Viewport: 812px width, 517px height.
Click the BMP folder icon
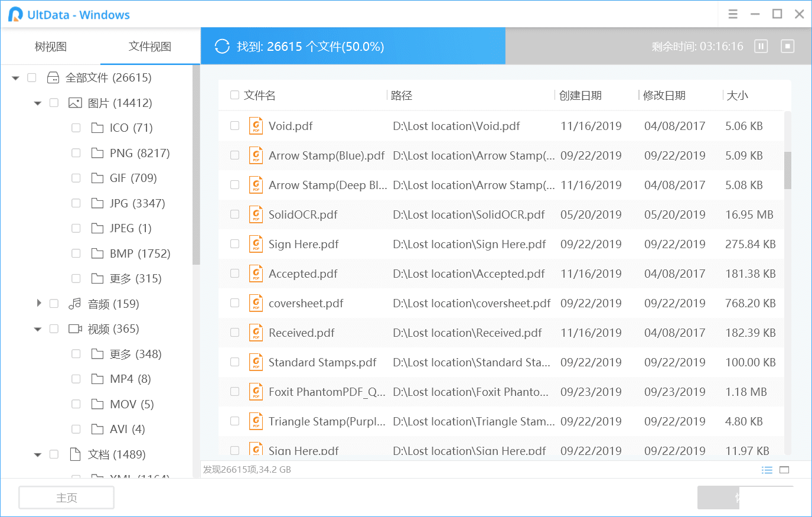97,253
